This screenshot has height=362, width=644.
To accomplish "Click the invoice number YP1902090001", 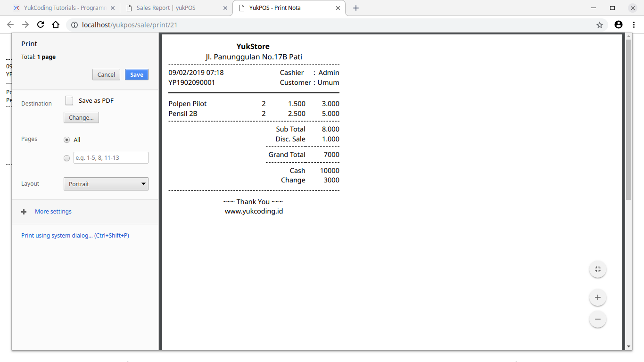I will pyautogui.click(x=191, y=82).
